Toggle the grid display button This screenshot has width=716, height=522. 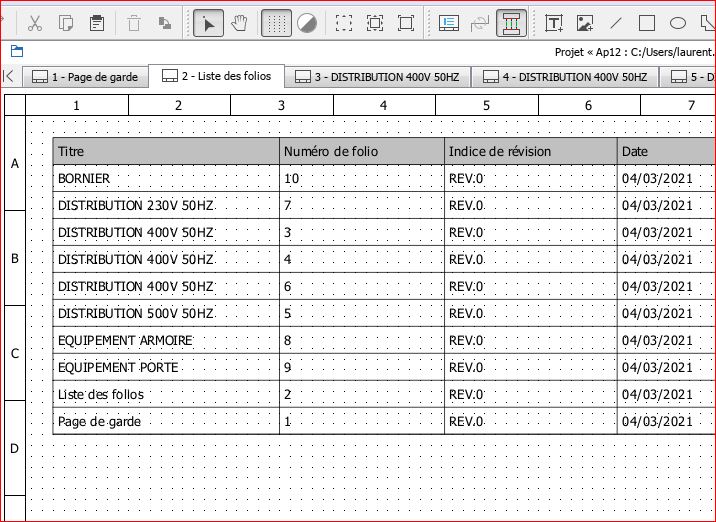pyautogui.click(x=276, y=23)
